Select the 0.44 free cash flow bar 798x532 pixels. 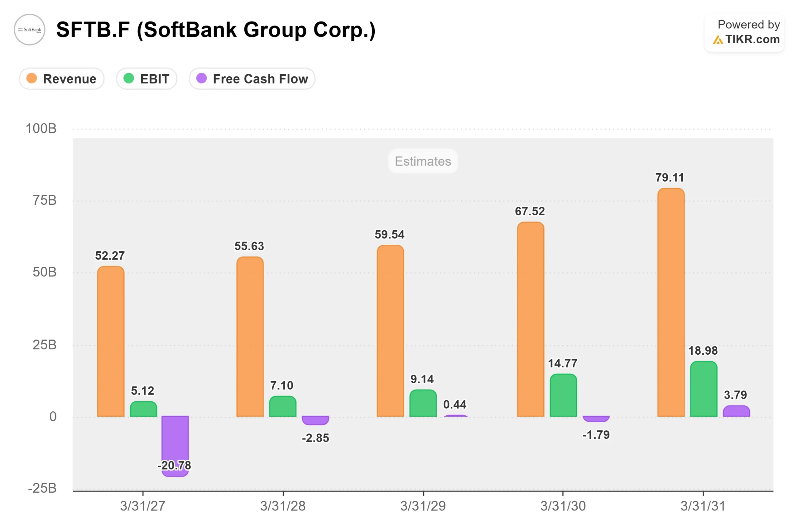pos(456,416)
